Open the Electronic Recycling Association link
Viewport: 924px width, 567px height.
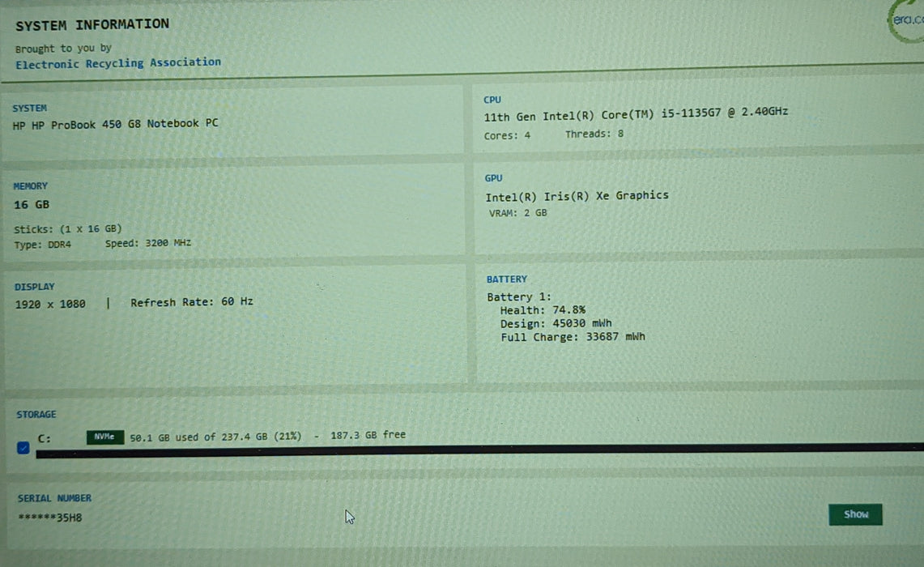(x=118, y=63)
